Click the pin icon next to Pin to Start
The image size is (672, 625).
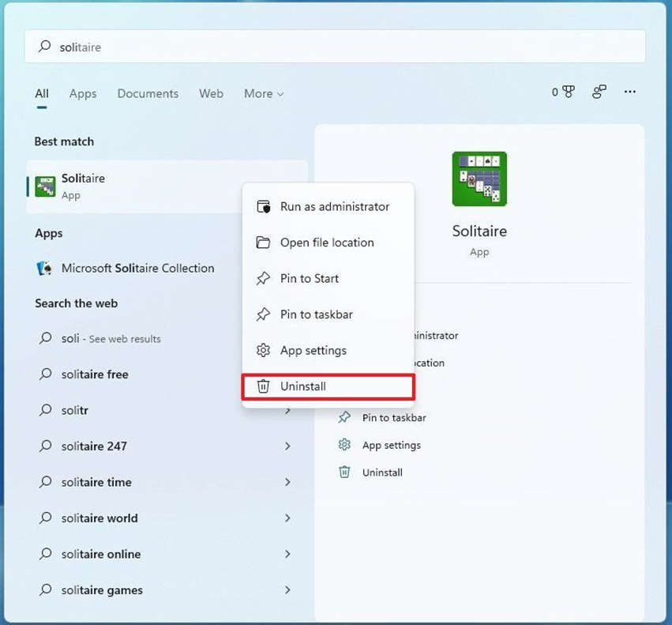(x=263, y=279)
